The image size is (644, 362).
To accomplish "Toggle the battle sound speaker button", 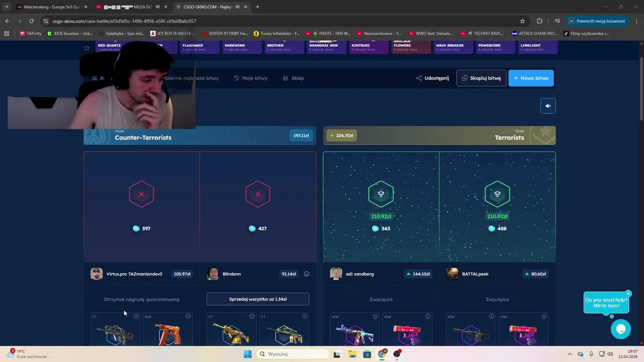I will click(548, 106).
